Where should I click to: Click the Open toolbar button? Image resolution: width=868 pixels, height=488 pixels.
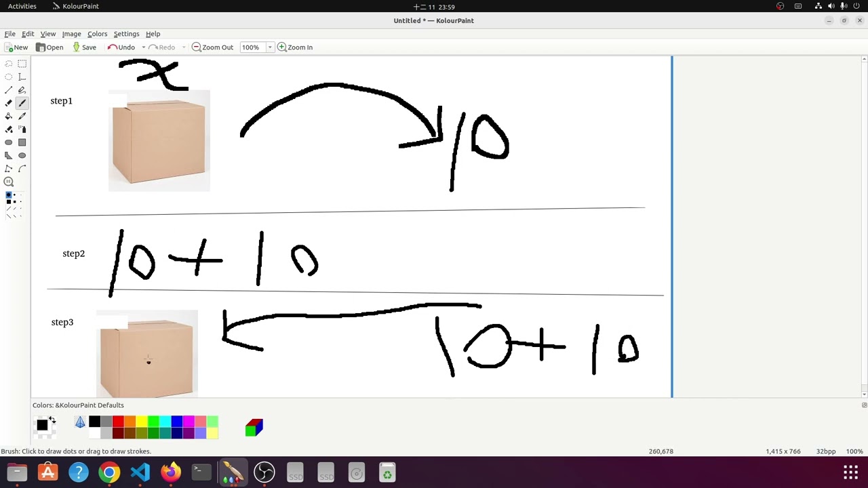coord(50,47)
